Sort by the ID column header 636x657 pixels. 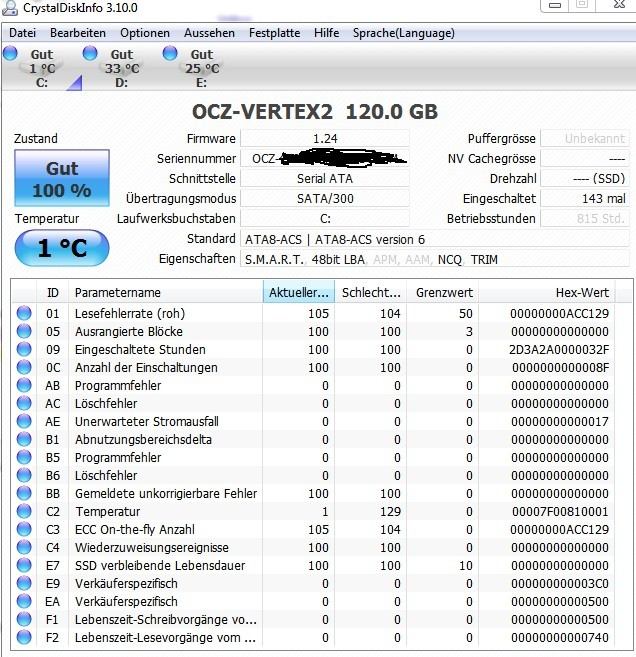pyautogui.click(x=53, y=292)
